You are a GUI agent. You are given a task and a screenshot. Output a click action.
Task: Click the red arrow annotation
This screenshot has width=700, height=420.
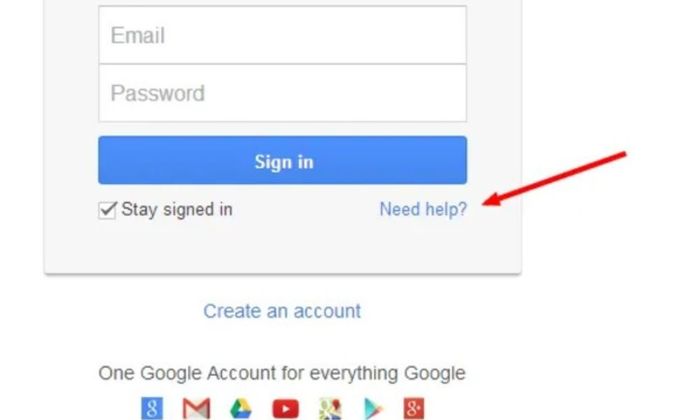click(x=554, y=179)
